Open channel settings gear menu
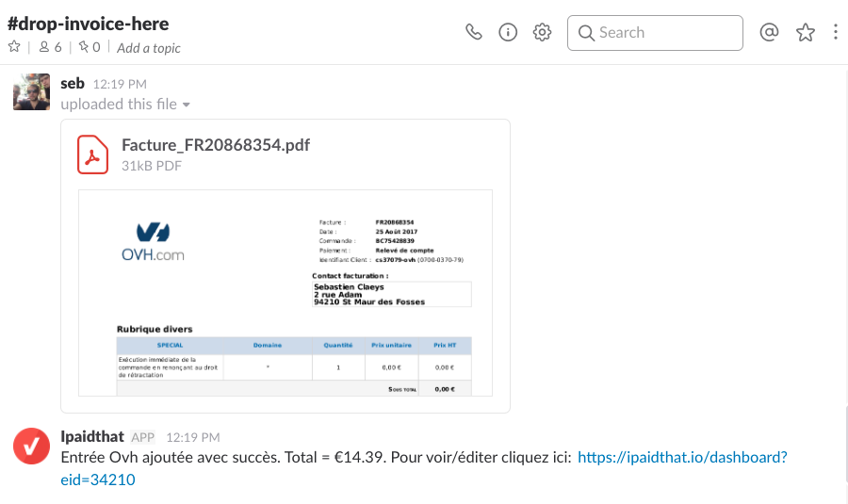Image resolution: width=848 pixels, height=504 pixels. tap(542, 32)
